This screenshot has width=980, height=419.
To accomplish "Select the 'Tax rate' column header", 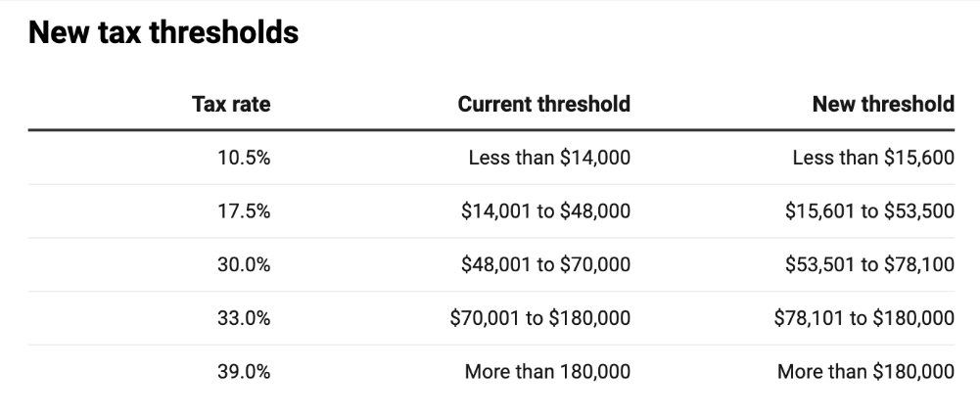I will [x=231, y=104].
